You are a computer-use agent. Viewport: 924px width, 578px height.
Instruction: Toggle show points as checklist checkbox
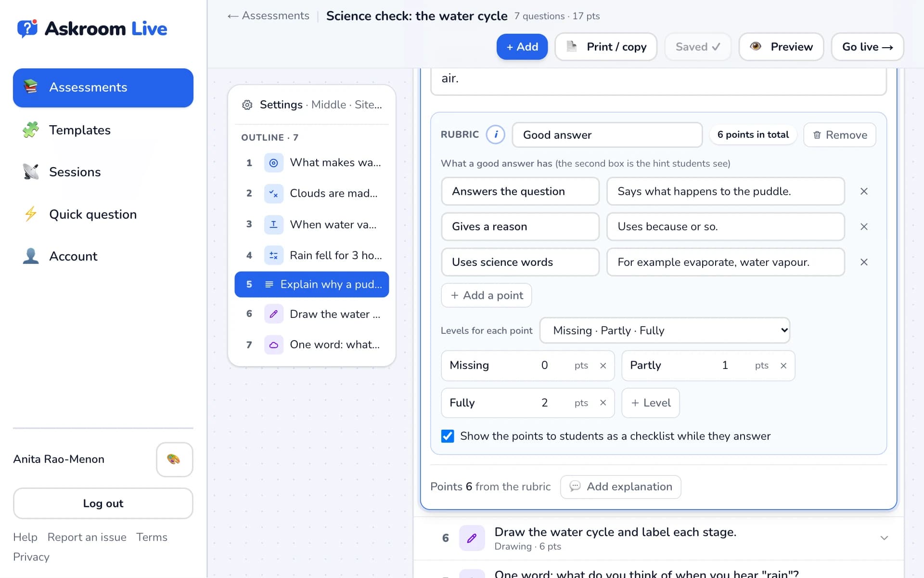pyautogui.click(x=448, y=436)
